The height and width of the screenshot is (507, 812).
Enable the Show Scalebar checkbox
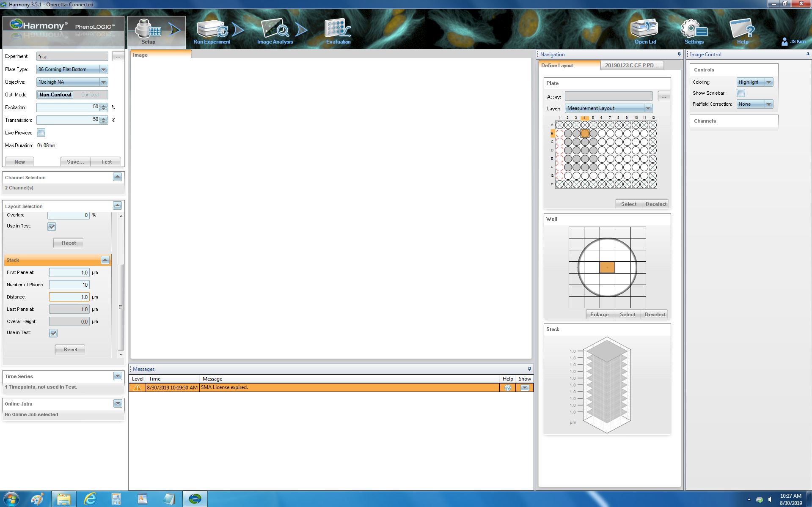pos(741,93)
